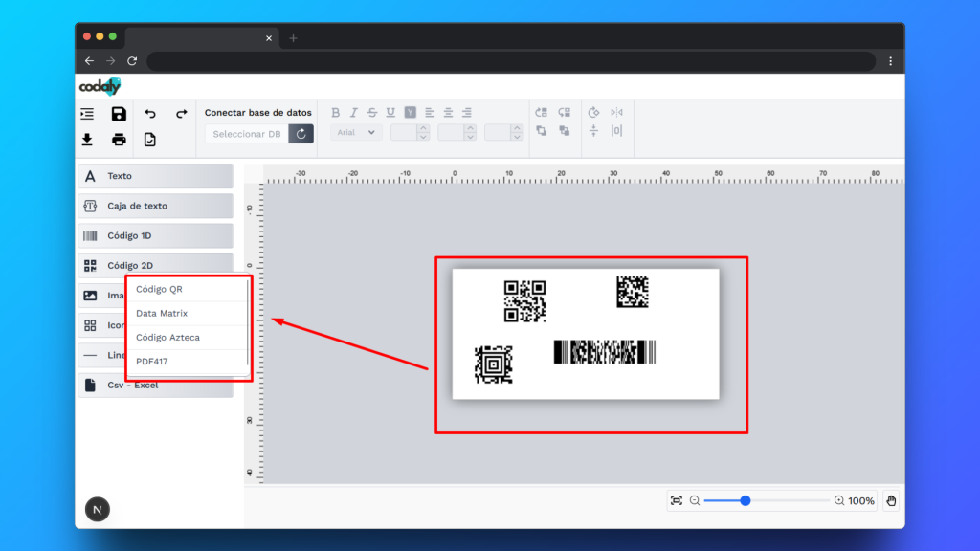Select the Aztec code on the label

tap(493, 364)
